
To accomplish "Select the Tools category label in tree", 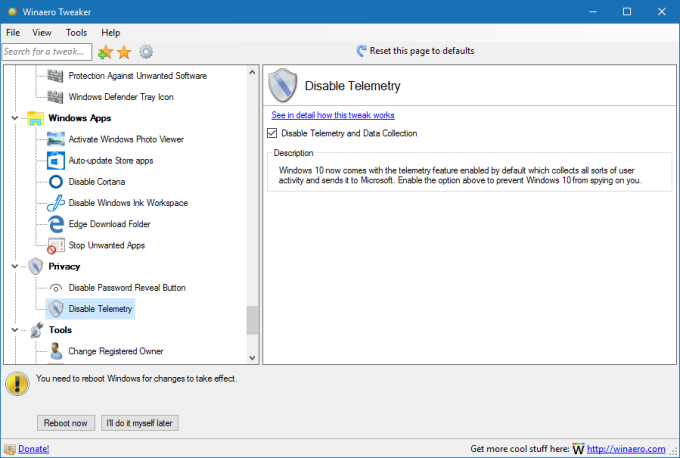I will (x=60, y=330).
